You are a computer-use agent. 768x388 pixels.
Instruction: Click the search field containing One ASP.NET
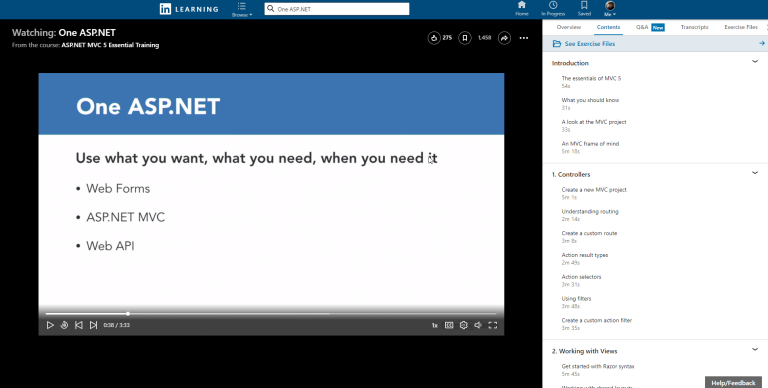pyautogui.click(x=337, y=9)
